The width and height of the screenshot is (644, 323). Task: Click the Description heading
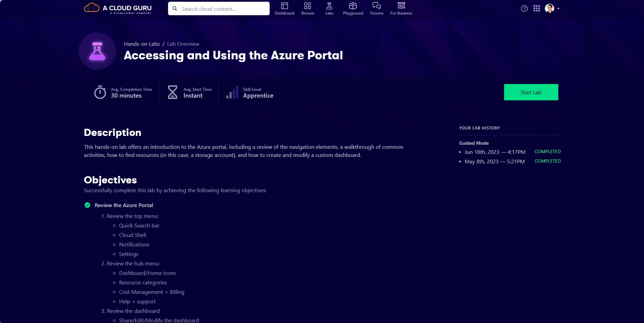[x=112, y=133]
